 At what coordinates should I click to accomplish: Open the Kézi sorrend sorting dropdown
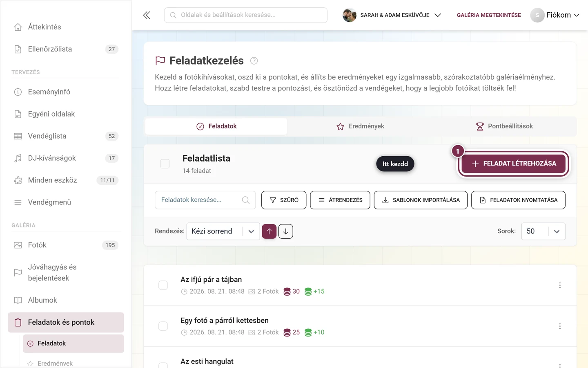click(223, 231)
